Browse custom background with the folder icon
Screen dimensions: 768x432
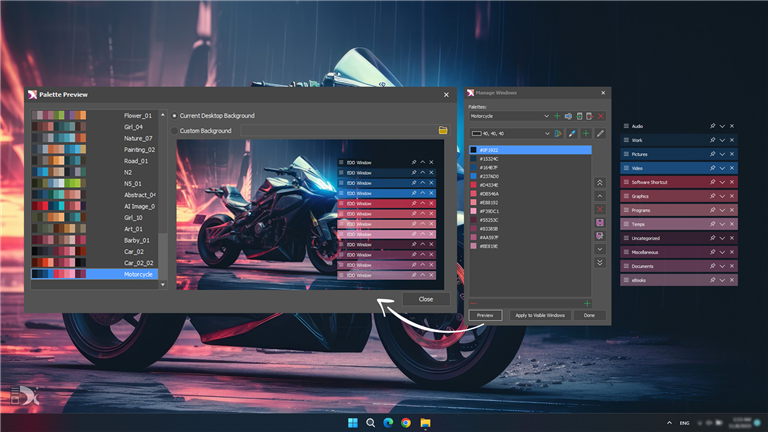[443, 130]
